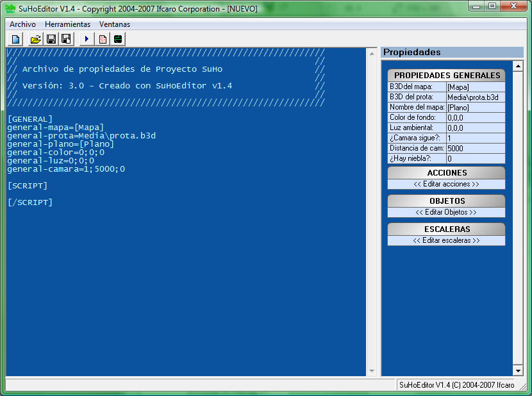This screenshot has width=532, height=396.
Task: Open the Herramientas menu
Action: (x=67, y=24)
